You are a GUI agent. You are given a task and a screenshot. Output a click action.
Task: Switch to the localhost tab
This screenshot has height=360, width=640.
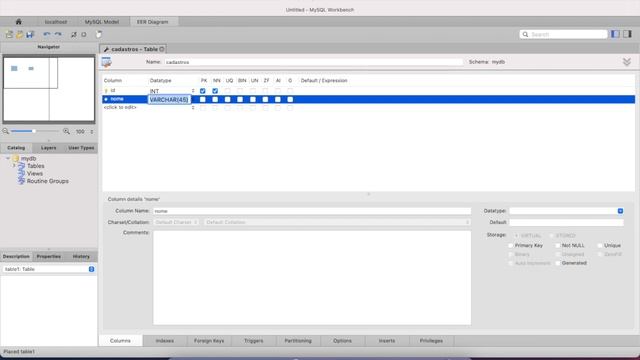56,22
